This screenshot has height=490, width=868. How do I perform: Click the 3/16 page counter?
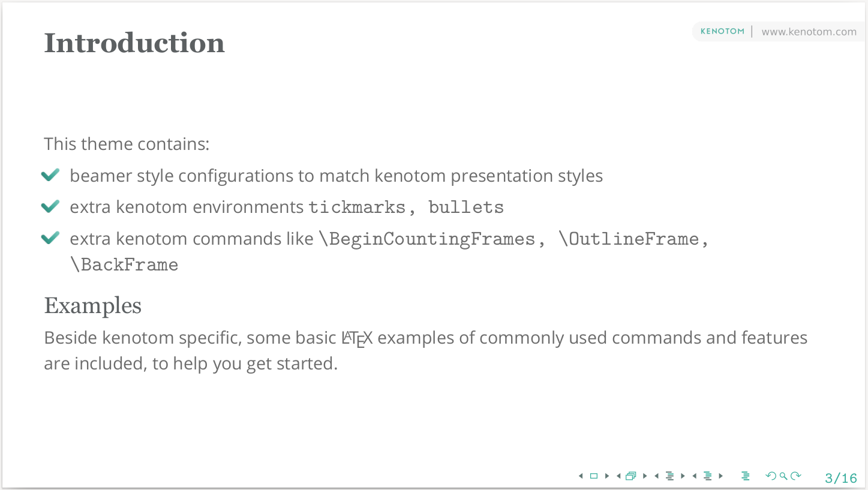pyautogui.click(x=841, y=478)
